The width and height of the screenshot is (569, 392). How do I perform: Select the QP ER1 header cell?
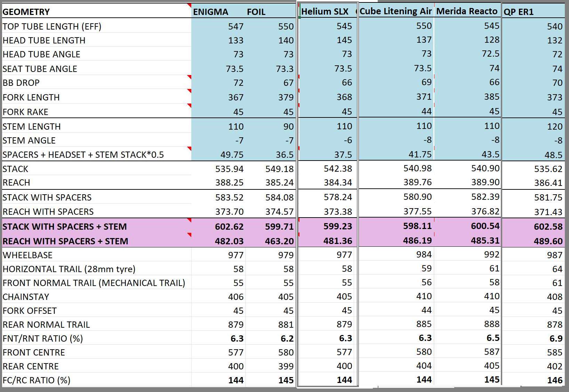[519, 12]
